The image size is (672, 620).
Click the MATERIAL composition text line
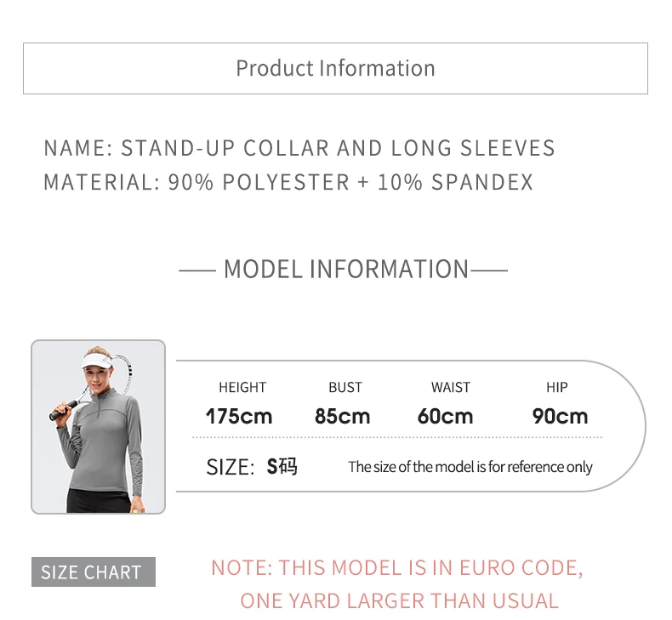pyautogui.click(x=288, y=182)
